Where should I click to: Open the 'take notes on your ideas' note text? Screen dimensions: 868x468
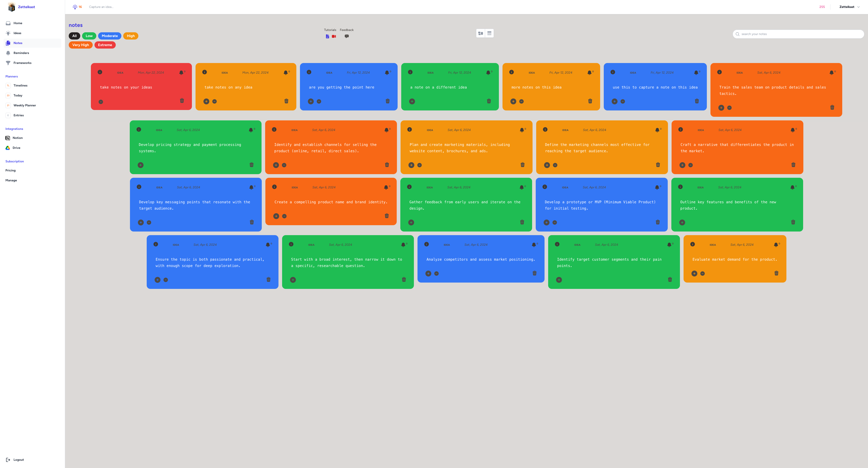click(x=126, y=88)
